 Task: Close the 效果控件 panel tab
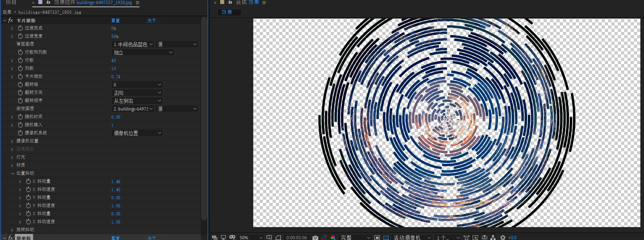pyautogui.click(x=33, y=3)
